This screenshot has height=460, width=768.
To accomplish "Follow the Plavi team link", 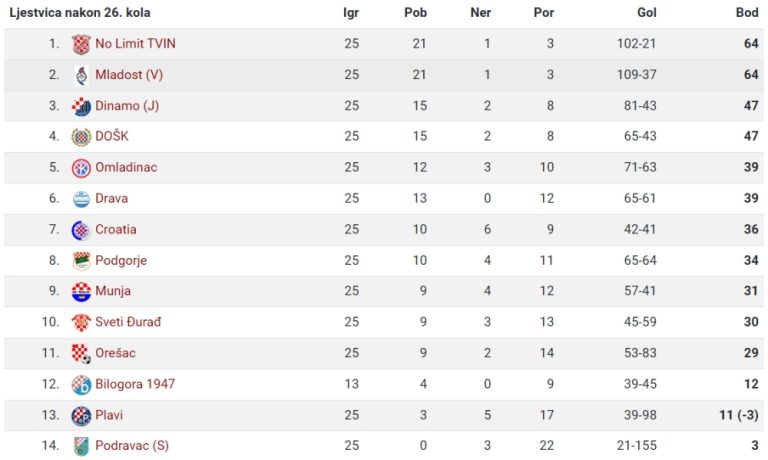I will coord(109,415).
